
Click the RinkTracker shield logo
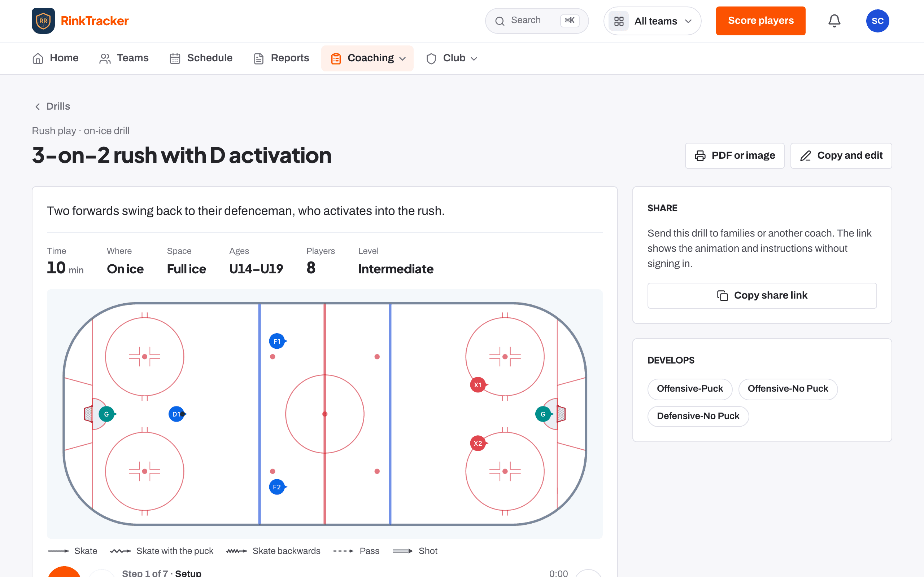(43, 21)
